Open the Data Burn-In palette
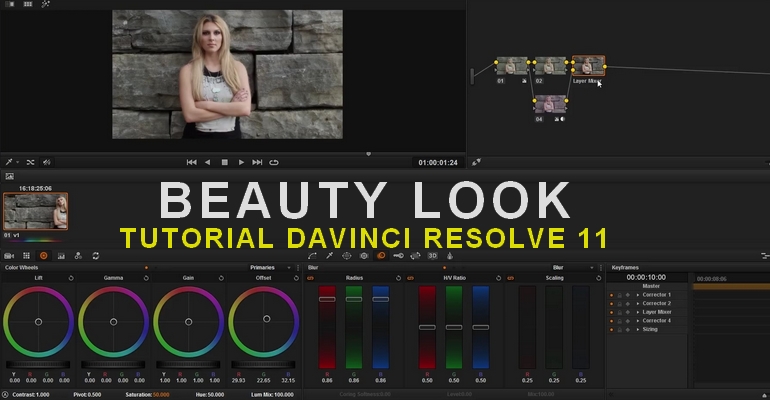The width and height of the screenshot is (770, 400). pyautogui.click(x=450, y=256)
